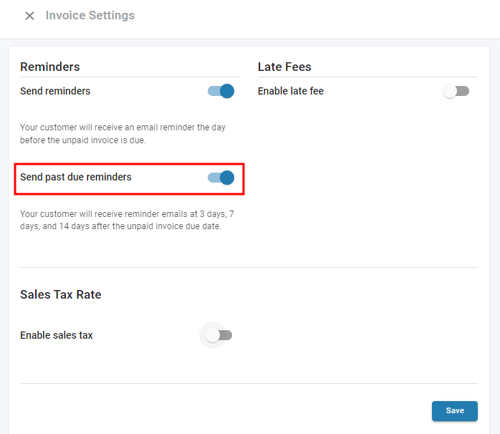Save the invoice settings
The image size is (500, 434).
(455, 411)
